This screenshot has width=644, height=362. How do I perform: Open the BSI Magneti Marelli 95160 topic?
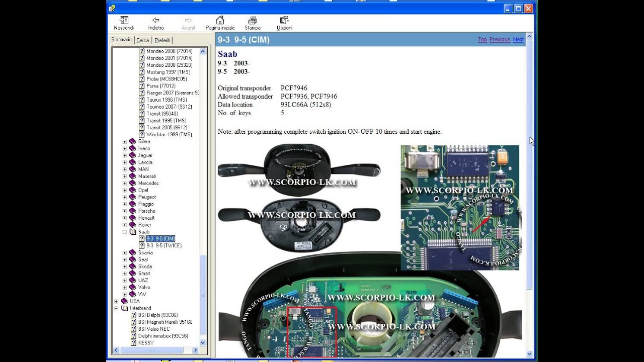tap(165, 322)
